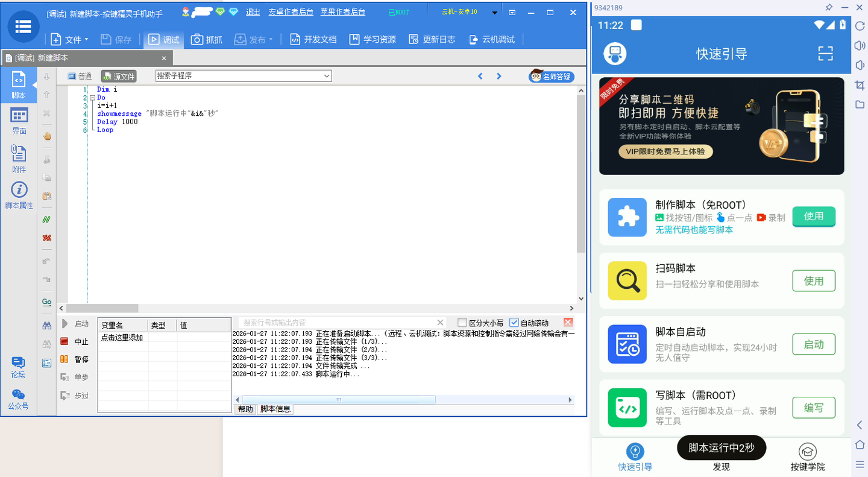Open 开发文档 developer docs
The image size is (868, 477).
[x=313, y=39]
